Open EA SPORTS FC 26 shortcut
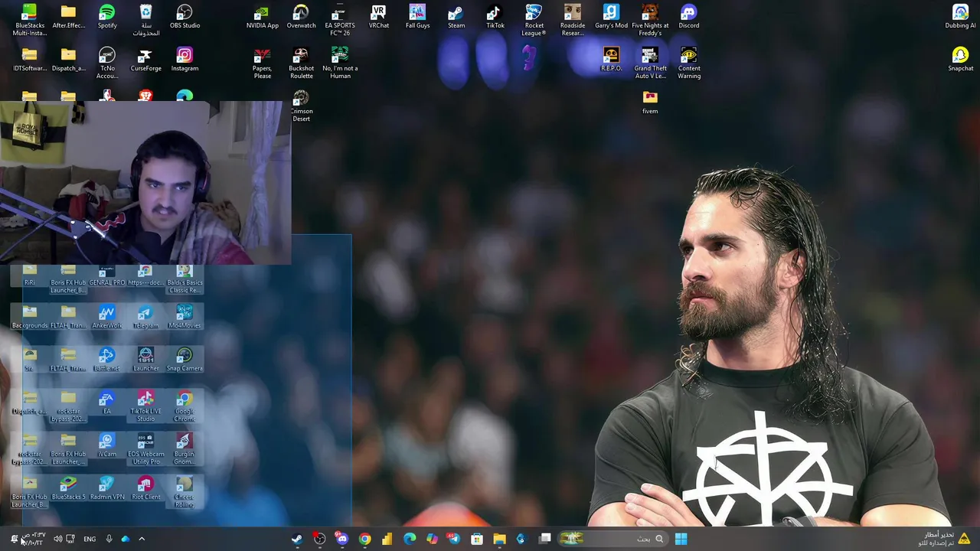This screenshot has width=980, height=551. [x=340, y=20]
